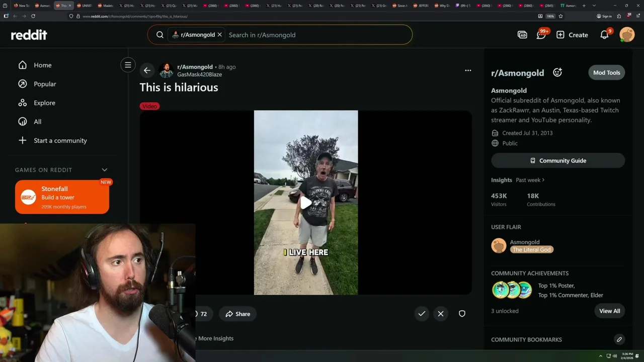Image resolution: width=644 pixels, height=362 pixels.
Task: Open the GasMask420Blaze user profile
Action: [x=199, y=74]
